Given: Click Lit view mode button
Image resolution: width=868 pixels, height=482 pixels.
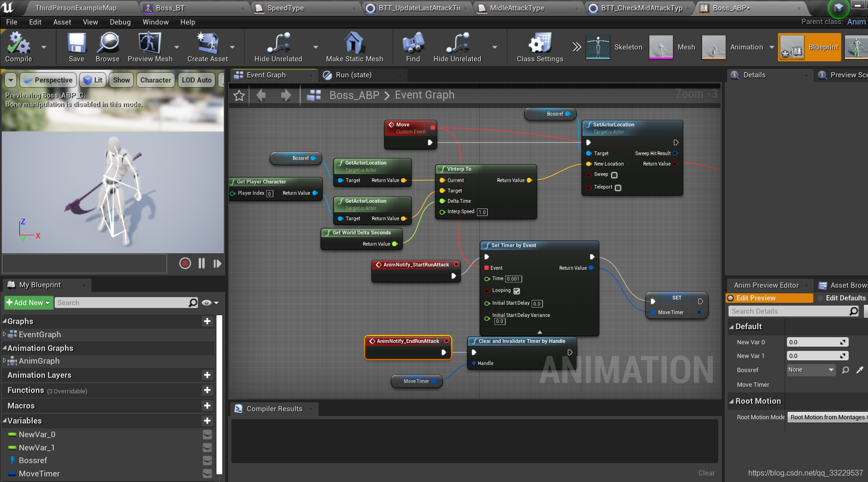Looking at the screenshot, I should (x=93, y=80).
